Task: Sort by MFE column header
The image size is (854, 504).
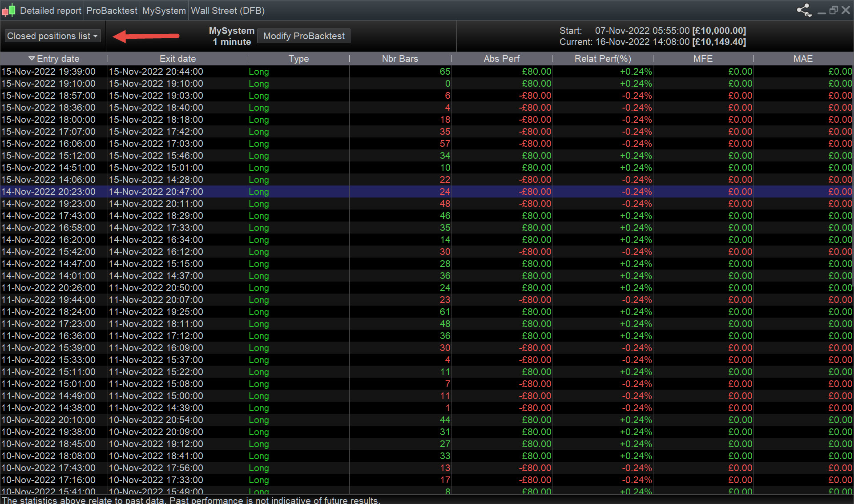Action: click(703, 59)
